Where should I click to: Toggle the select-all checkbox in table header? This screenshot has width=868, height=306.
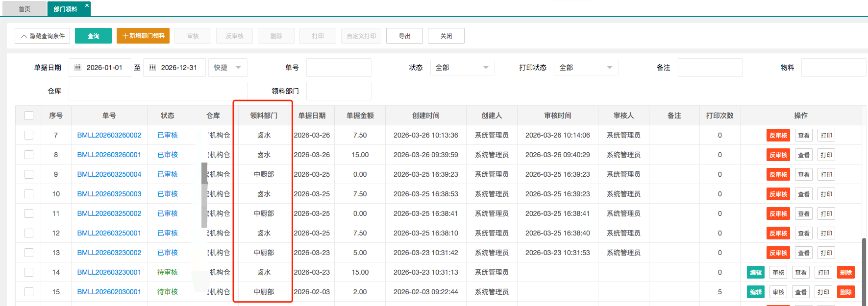[29, 116]
